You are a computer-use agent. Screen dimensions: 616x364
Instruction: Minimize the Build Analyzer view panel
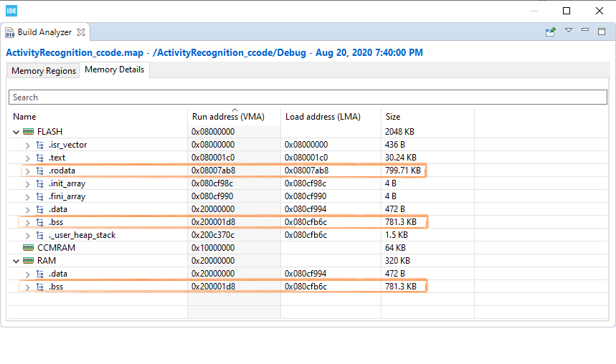[585, 31]
